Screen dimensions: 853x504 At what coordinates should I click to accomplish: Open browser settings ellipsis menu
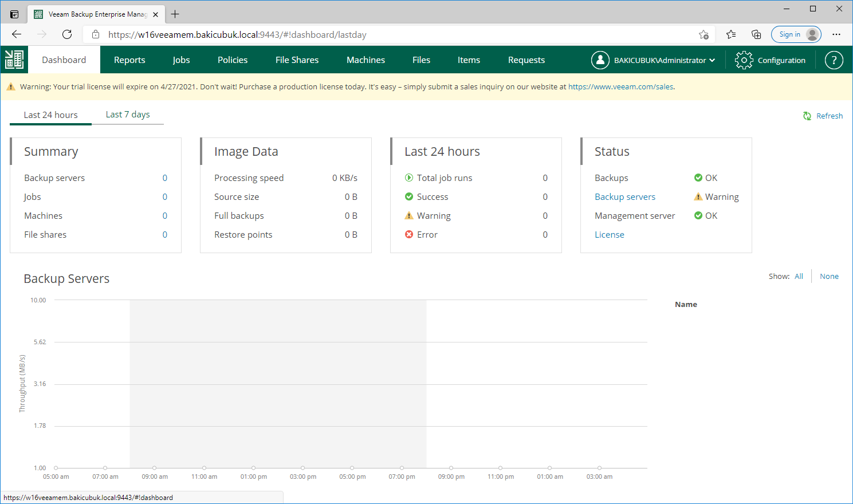(x=836, y=34)
